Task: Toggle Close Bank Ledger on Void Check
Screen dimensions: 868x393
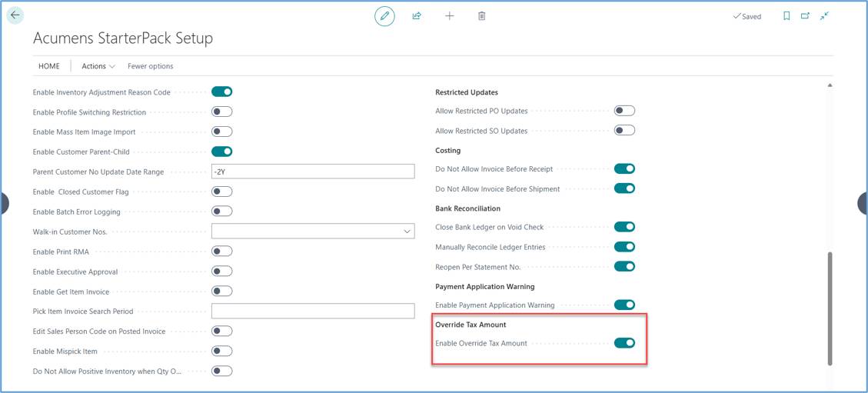Action: (x=624, y=227)
